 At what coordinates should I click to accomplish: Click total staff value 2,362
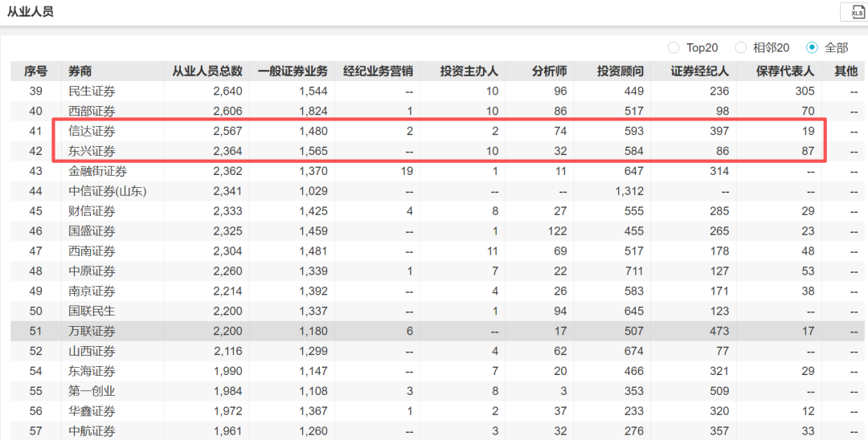click(x=227, y=171)
